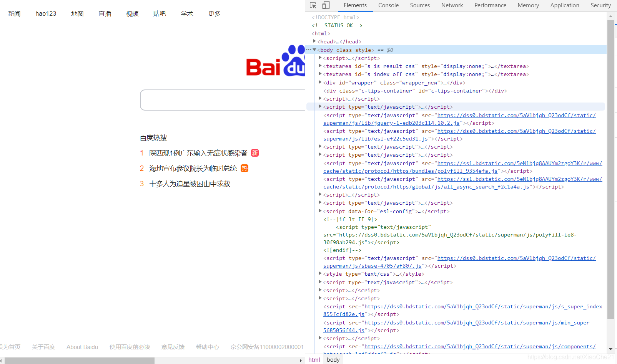Open the polyfill_9354efa.js source link
The image size is (617, 364).
tap(411, 171)
